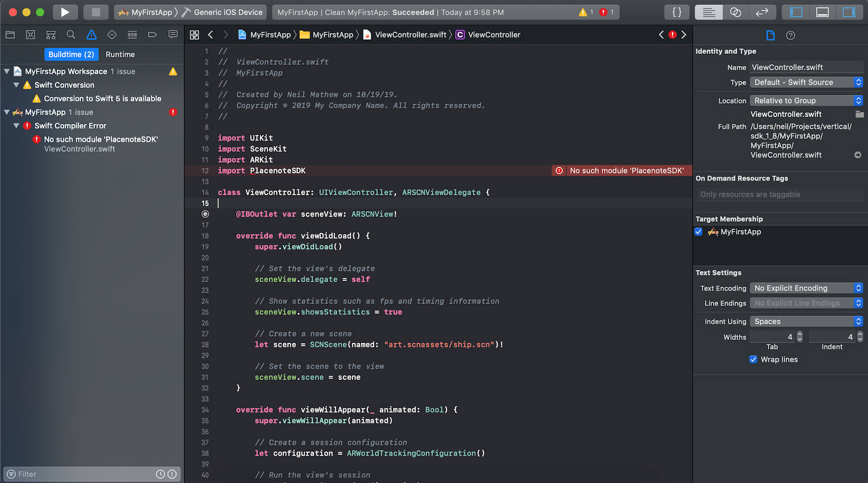Select the No such module 'PlacenoteSDK' issue

pyautogui.click(x=101, y=140)
